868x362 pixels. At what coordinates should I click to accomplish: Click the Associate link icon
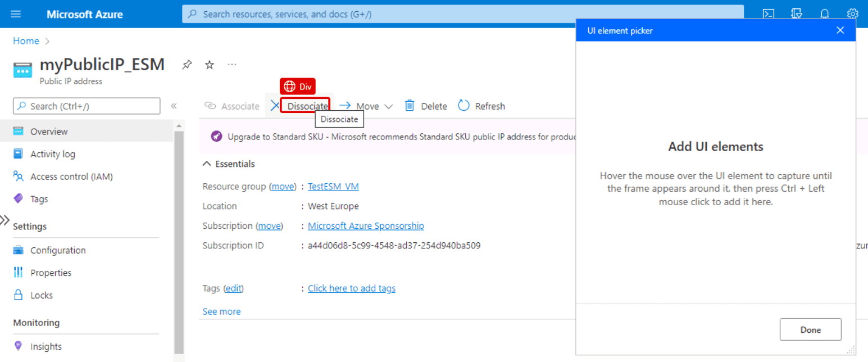tap(211, 106)
